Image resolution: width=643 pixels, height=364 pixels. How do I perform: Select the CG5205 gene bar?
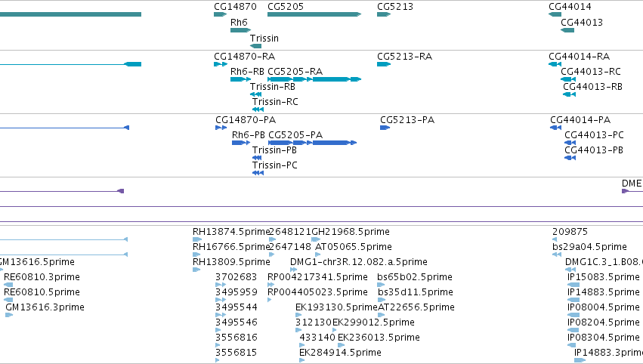314,14
